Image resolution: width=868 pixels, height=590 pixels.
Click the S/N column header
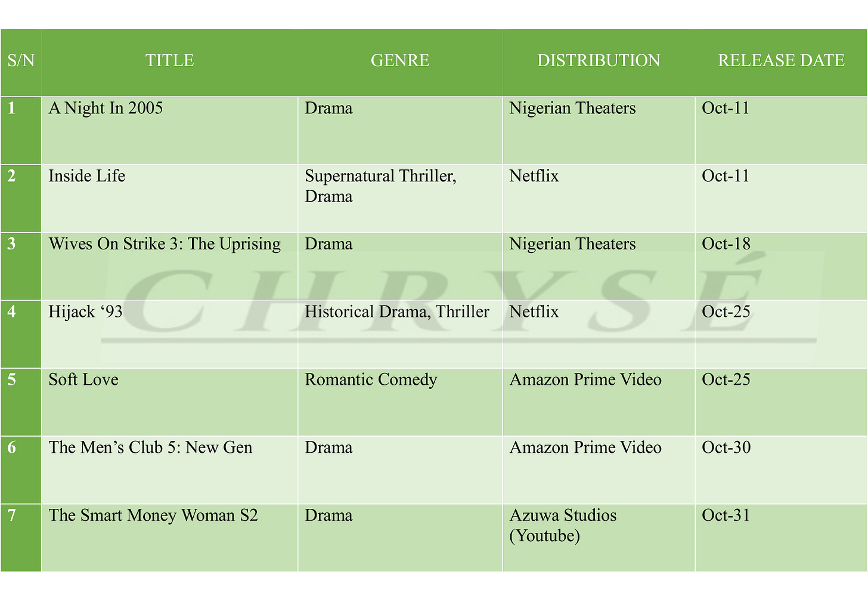pyautogui.click(x=21, y=60)
